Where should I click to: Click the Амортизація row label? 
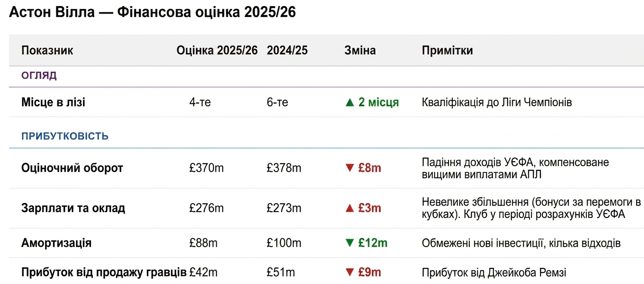click(x=57, y=243)
